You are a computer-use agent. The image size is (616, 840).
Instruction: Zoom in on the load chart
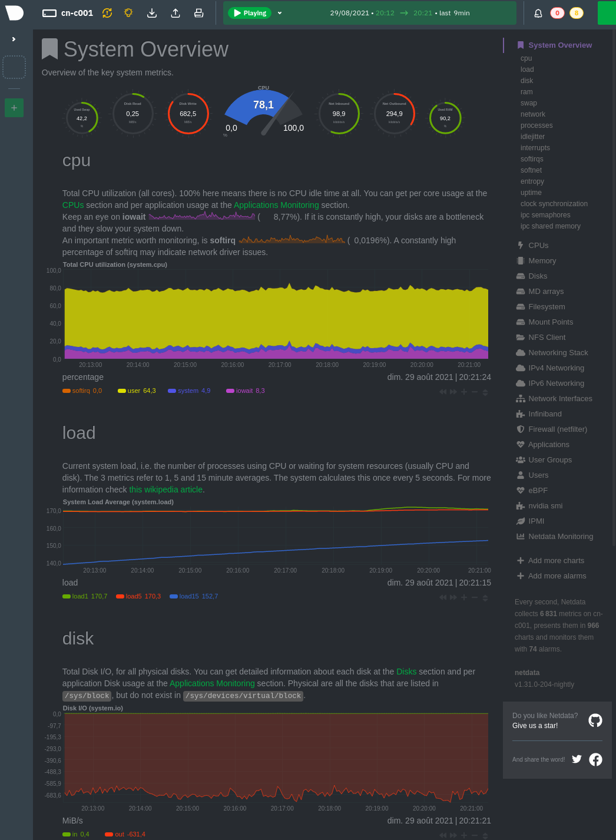464,597
